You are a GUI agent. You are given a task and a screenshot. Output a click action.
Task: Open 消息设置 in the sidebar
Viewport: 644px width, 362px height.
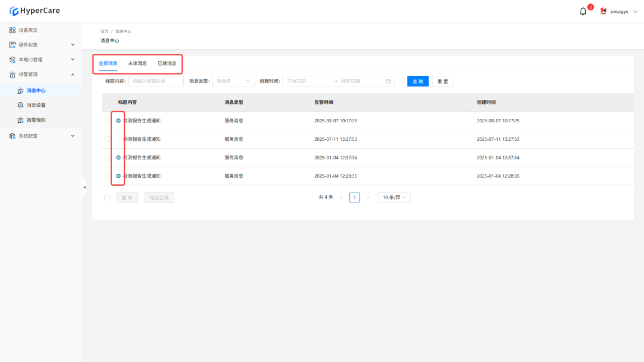tap(36, 106)
